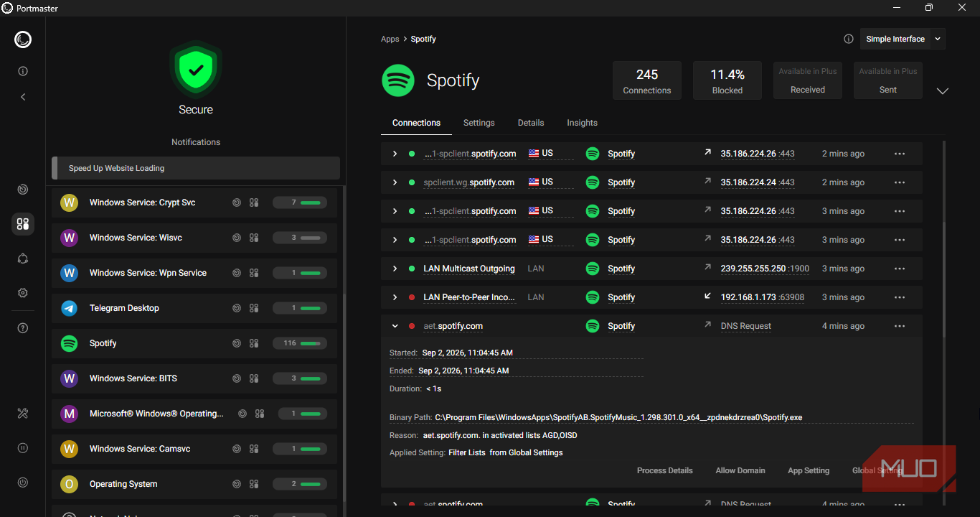Open the Network Monitor radar icon in the left sidebar
The height and width of the screenshot is (517, 980).
click(x=23, y=190)
